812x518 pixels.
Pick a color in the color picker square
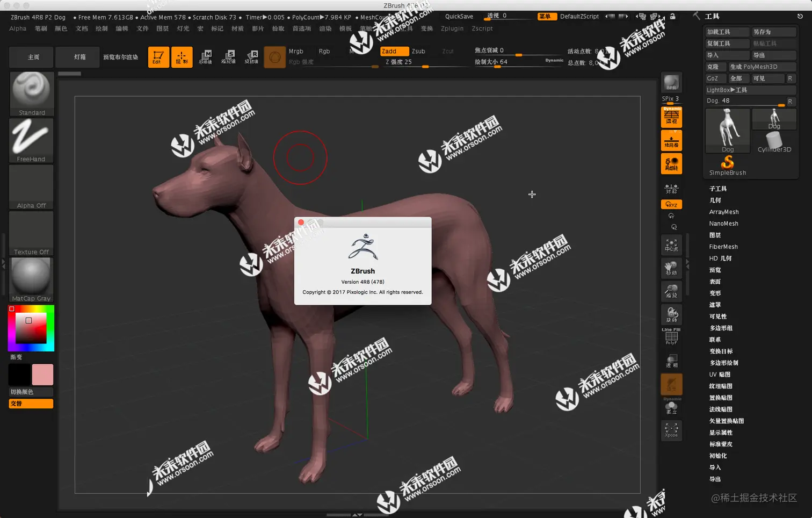(x=31, y=328)
